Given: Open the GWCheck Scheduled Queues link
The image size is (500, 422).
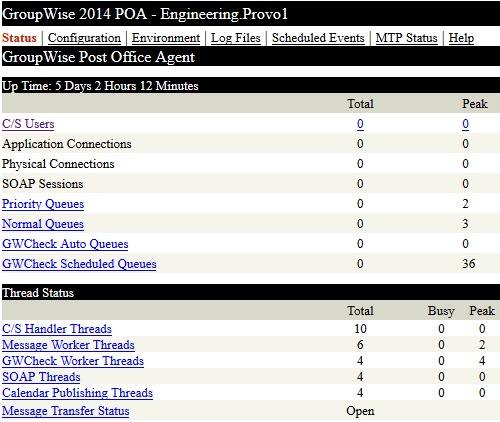Looking at the screenshot, I should [79, 264].
